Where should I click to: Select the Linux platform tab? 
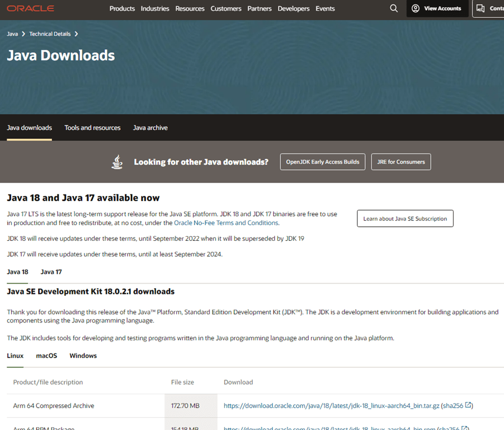click(15, 356)
